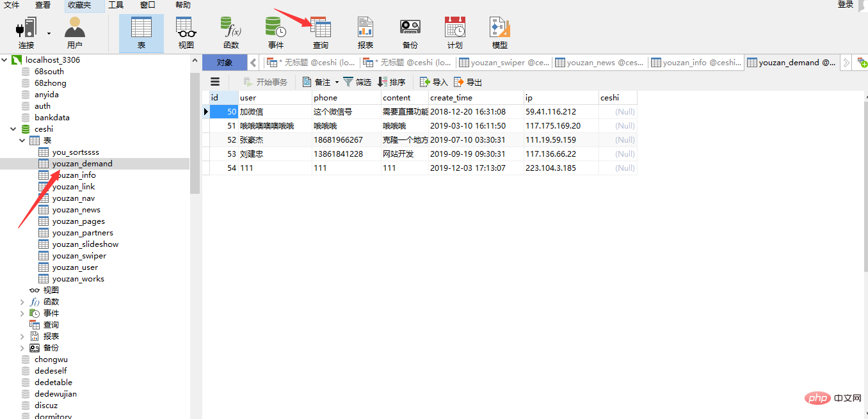The height and width of the screenshot is (419, 868).
Task: Collapse the 表 tables node under ceshi
Action: pos(22,141)
